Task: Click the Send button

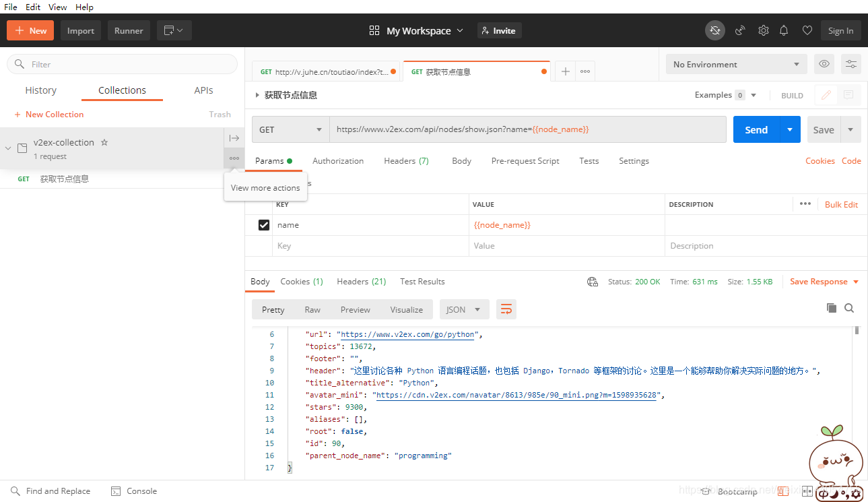Action: point(756,129)
